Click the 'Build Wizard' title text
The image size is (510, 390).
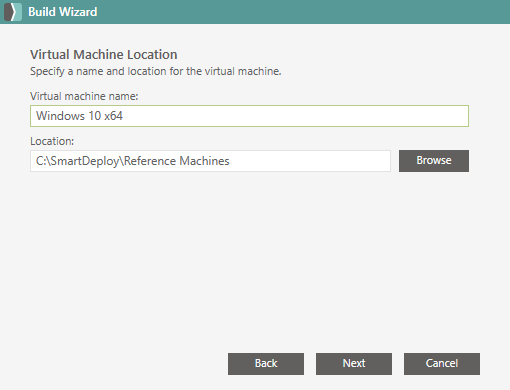point(63,12)
